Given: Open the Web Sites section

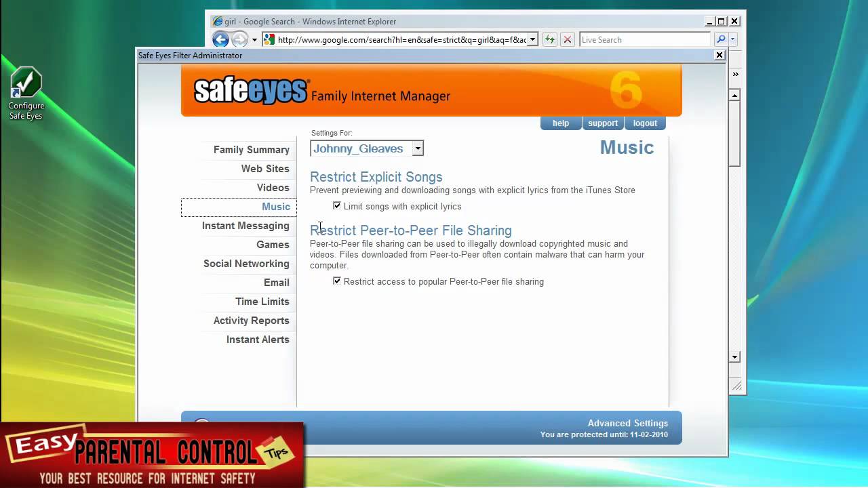Looking at the screenshot, I should coord(265,169).
